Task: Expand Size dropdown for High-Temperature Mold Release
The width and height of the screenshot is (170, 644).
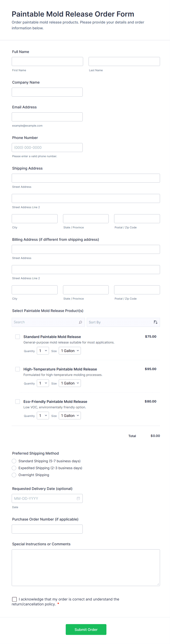Action: pos(70,383)
